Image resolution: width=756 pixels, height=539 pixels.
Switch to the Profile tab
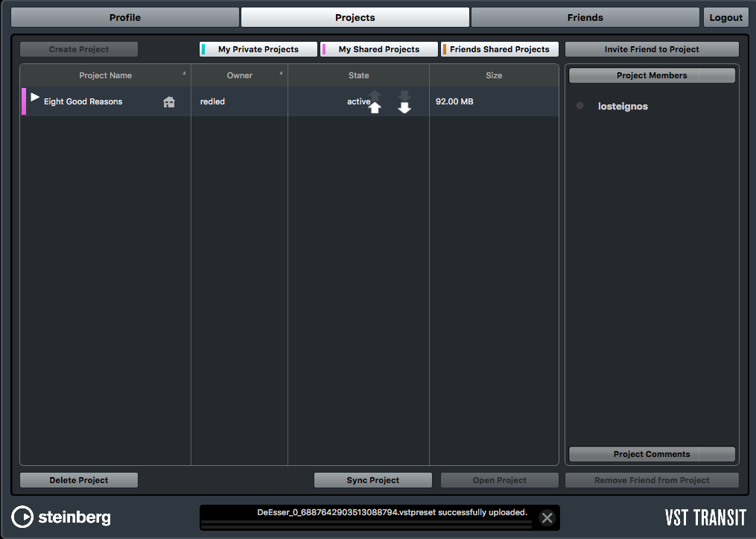pyautogui.click(x=125, y=17)
